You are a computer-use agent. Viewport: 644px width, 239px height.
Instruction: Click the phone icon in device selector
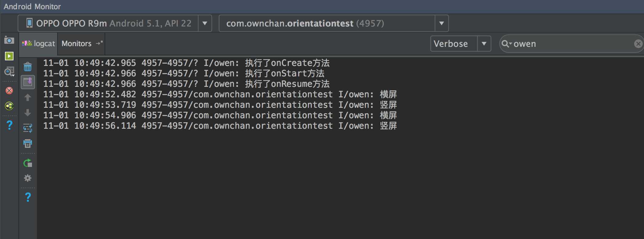tap(29, 23)
